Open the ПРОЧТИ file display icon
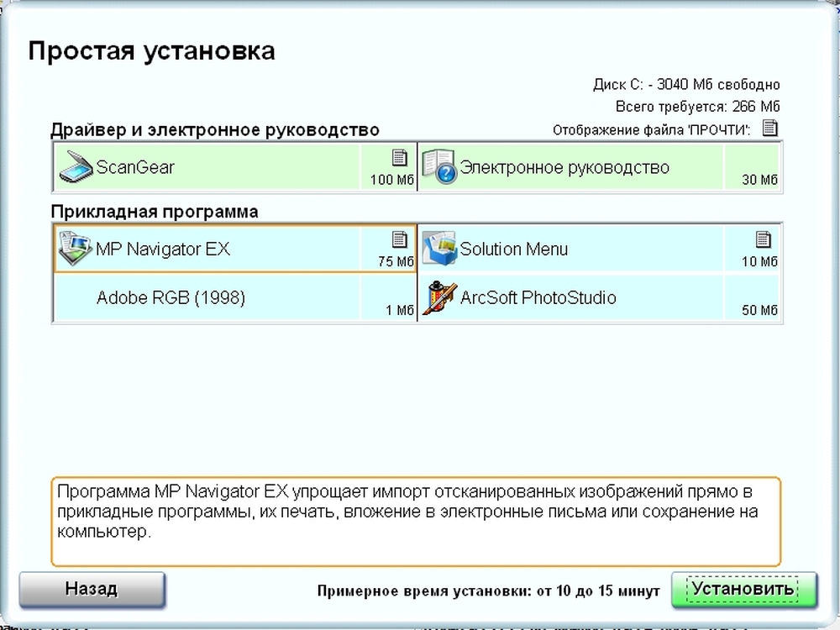 click(x=770, y=128)
